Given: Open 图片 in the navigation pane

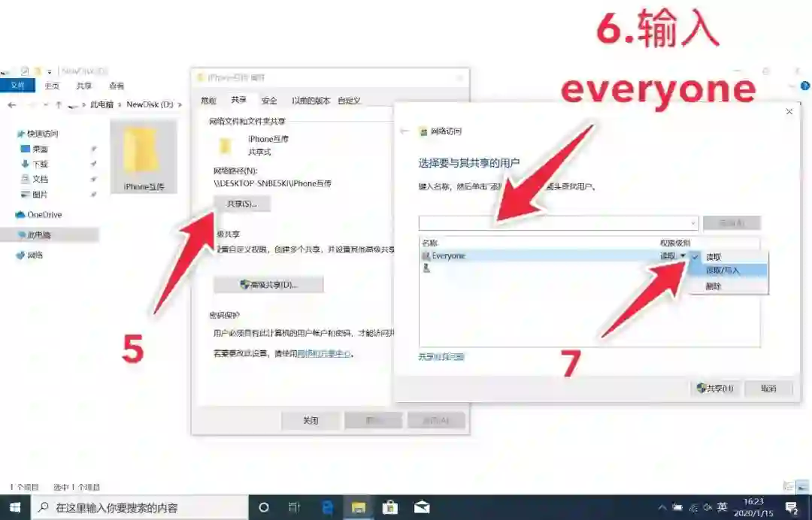Looking at the screenshot, I should [39, 195].
